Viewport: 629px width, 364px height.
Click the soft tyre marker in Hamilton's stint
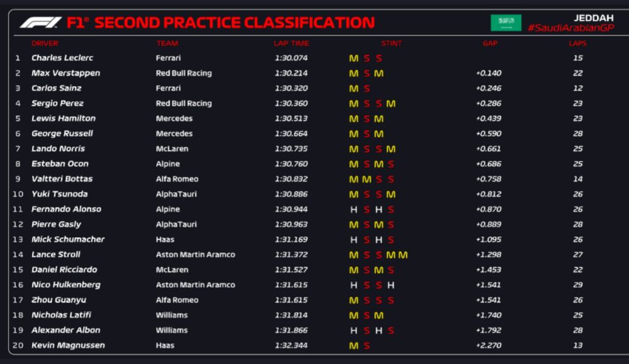(366, 119)
